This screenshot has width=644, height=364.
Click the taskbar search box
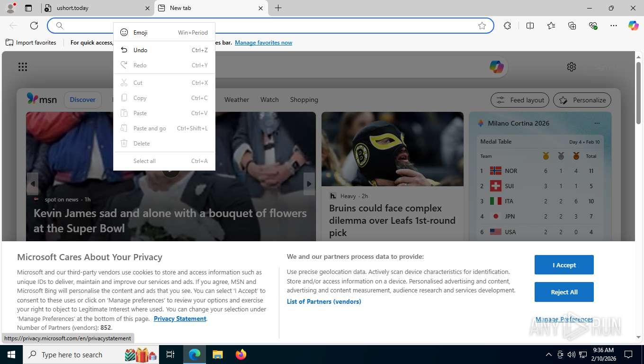91,355
